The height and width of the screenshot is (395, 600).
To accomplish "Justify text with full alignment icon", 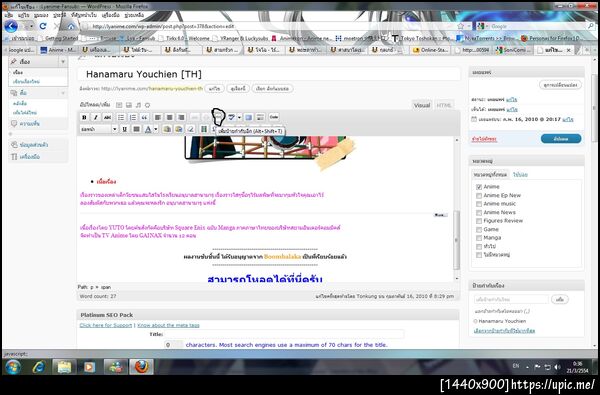I will click(136, 129).
